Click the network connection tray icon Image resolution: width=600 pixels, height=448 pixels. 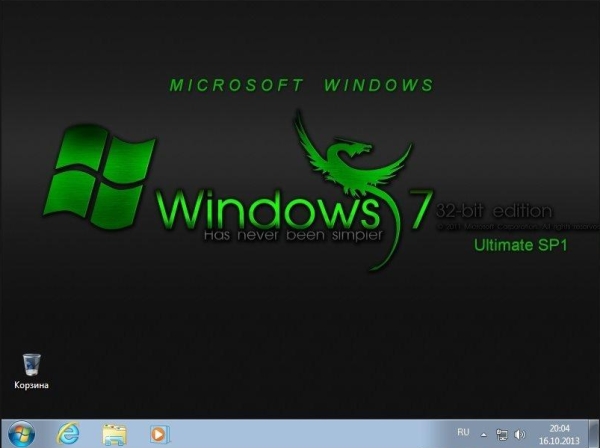click(x=502, y=435)
